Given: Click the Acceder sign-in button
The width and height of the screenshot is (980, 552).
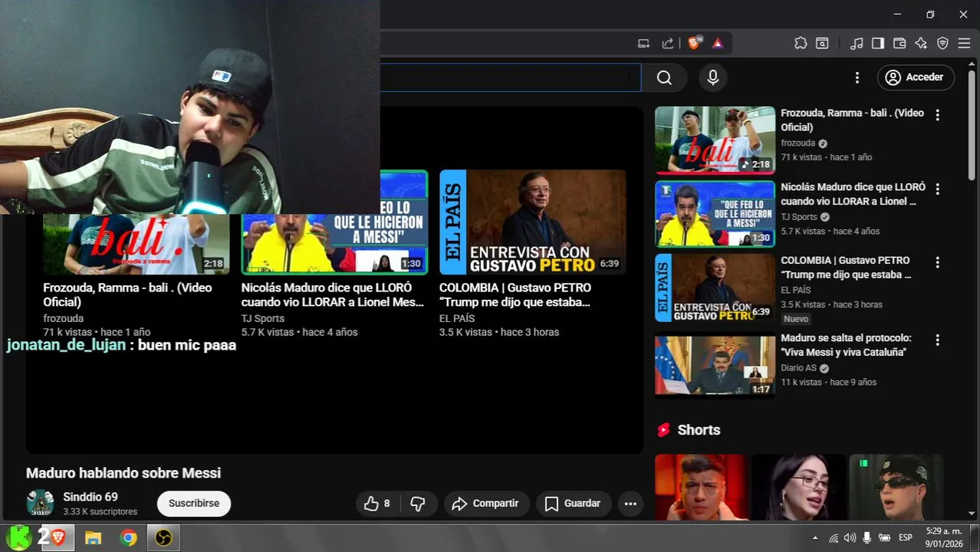Looking at the screenshot, I should (916, 77).
